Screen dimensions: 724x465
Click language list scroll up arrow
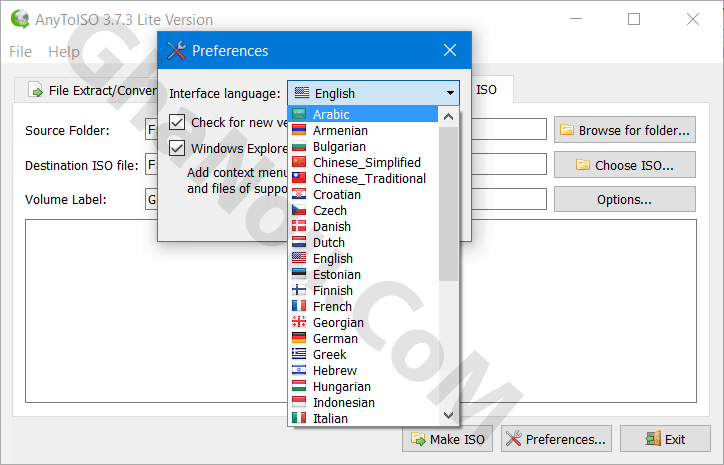tap(448, 117)
